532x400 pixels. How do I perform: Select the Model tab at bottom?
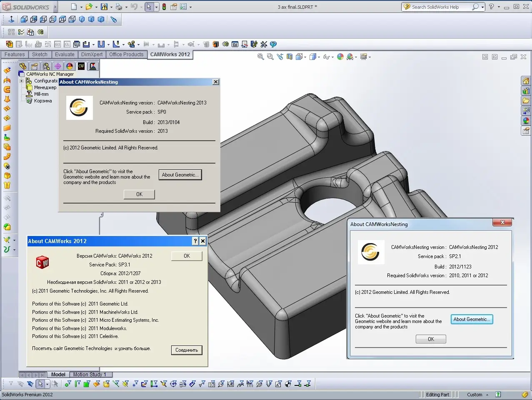point(58,375)
